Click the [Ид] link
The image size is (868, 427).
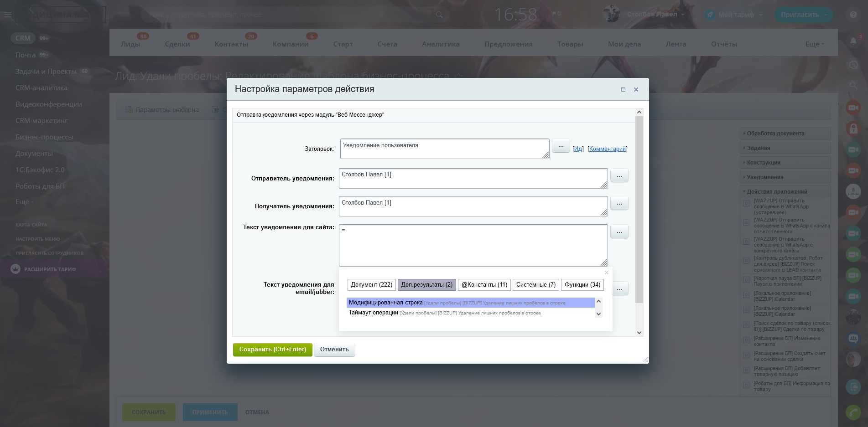point(578,149)
